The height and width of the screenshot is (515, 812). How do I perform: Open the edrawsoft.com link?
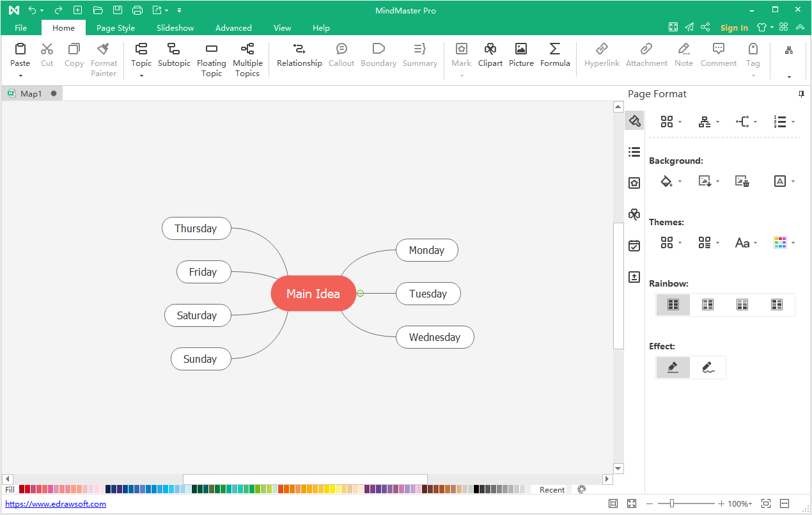click(x=55, y=503)
